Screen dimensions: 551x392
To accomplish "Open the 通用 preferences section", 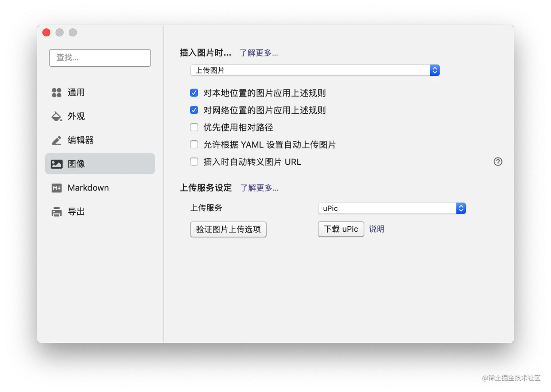I will pyautogui.click(x=100, y=93).
